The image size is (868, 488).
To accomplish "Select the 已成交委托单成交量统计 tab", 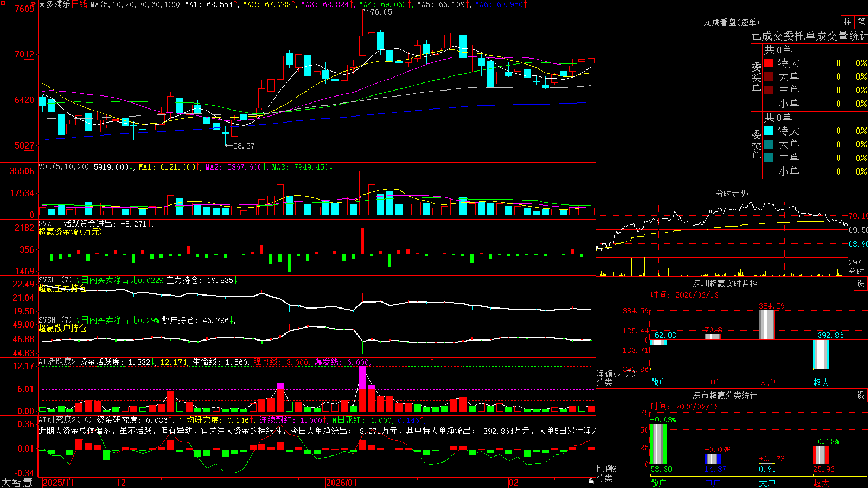I will (x=809, y=36).
